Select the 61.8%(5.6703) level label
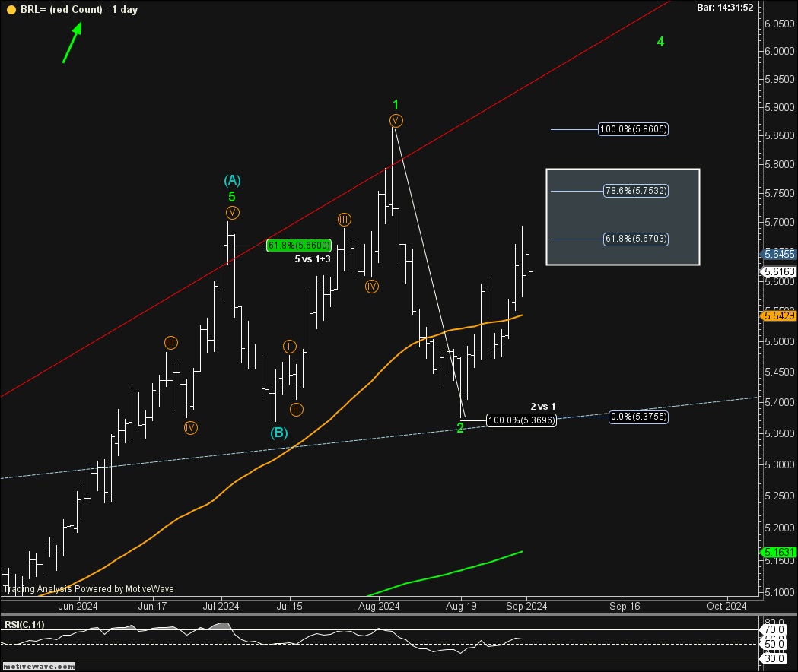This screenshot has width=798, height=672. tap(636, 239)
